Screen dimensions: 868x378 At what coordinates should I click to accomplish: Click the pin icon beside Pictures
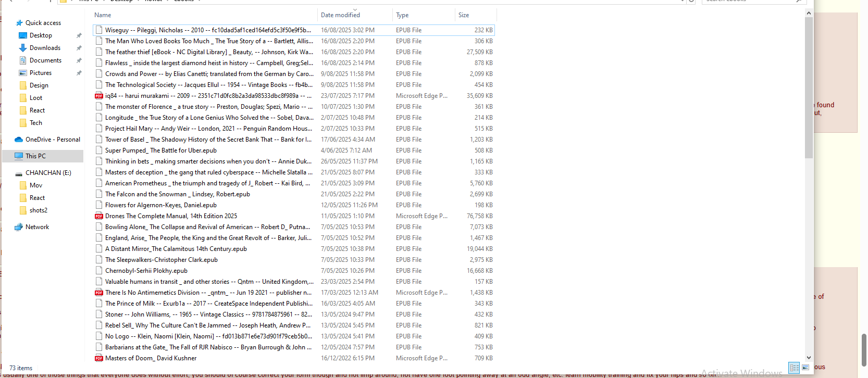[79, 73]
